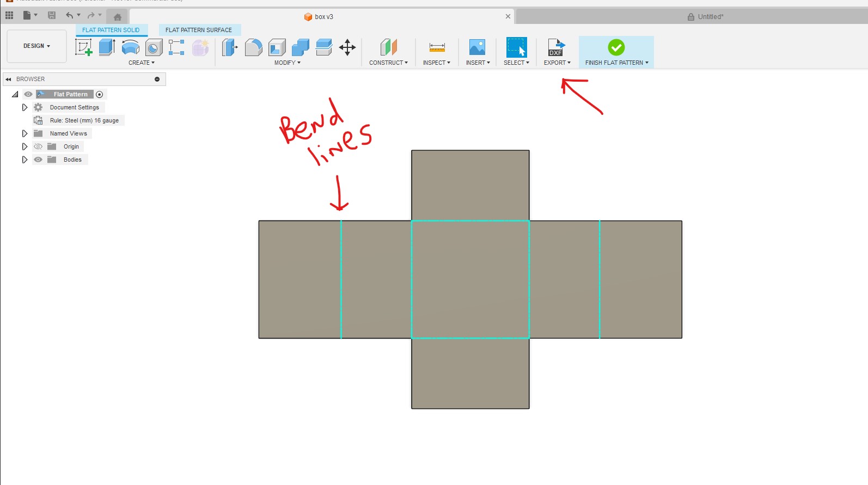The height and width of the screenshot is (485, 868).
Task: Toggle visibility of the Bodies folder
Action: tap(38, 159)
